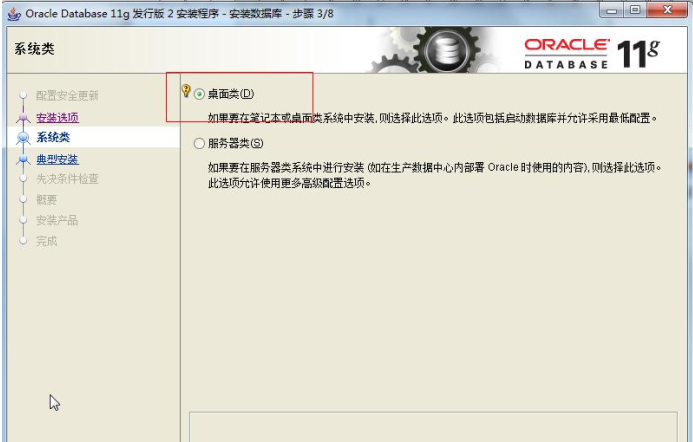Select the 服务器类(S) radio button
Screen dimensions: 693x442
pos(199,143)
